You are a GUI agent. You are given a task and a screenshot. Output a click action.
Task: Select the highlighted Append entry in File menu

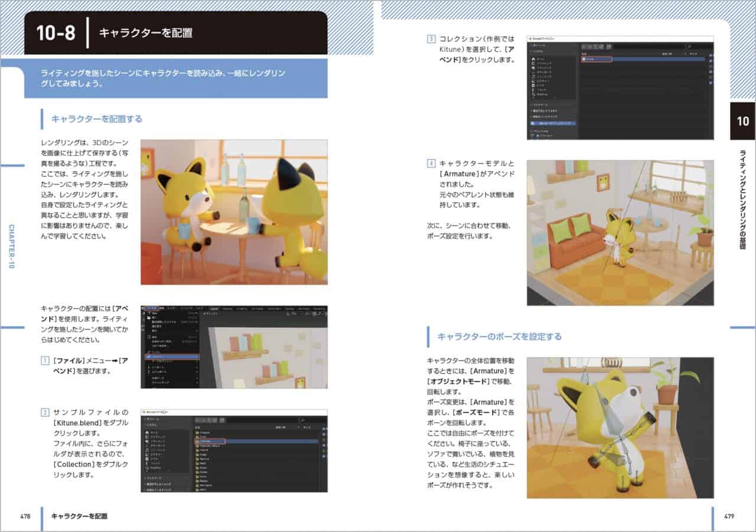point(172,357)
